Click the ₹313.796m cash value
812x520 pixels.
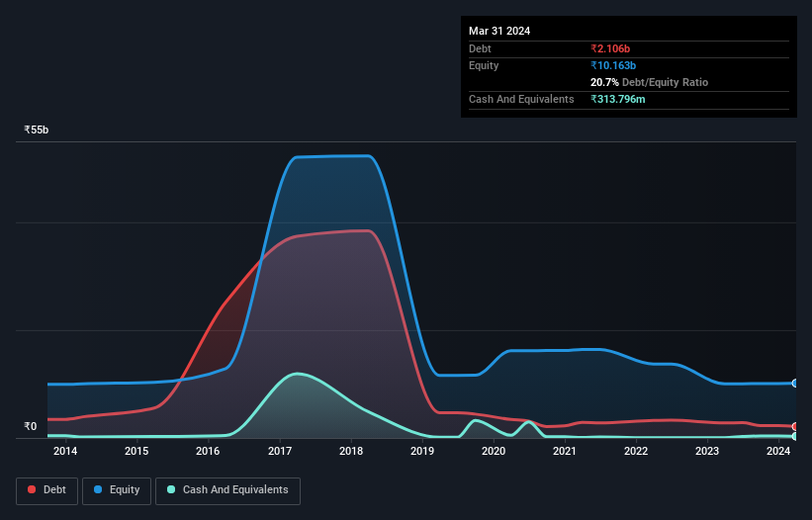(618, 99)
